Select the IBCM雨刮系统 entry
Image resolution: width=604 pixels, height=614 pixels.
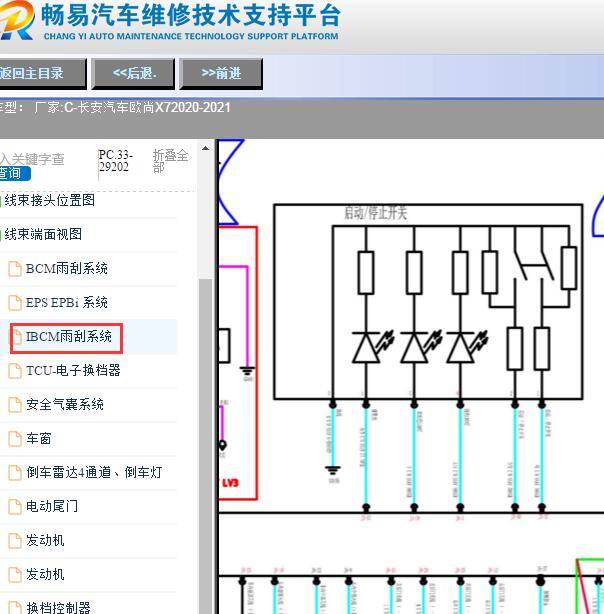(x=69, y=337)
